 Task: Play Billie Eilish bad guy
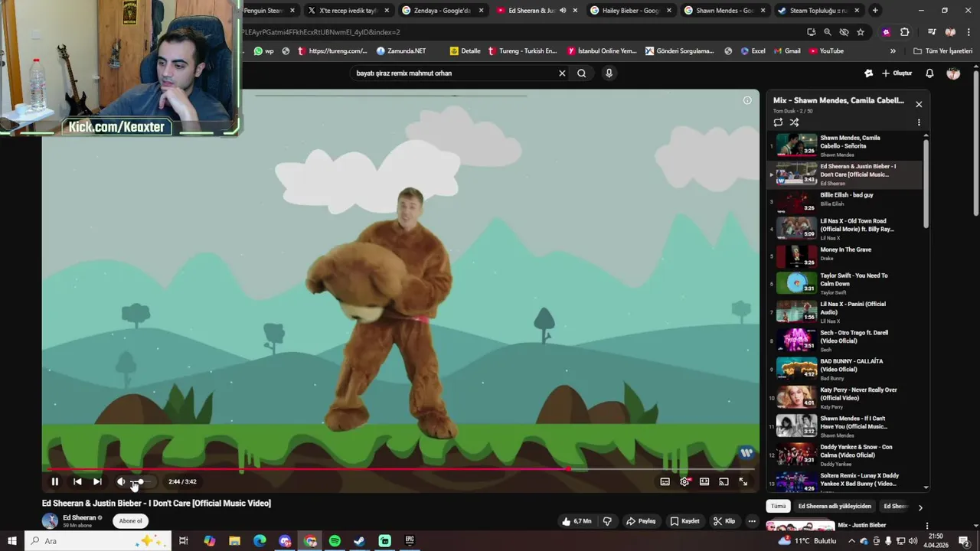[x=844, y=202]
